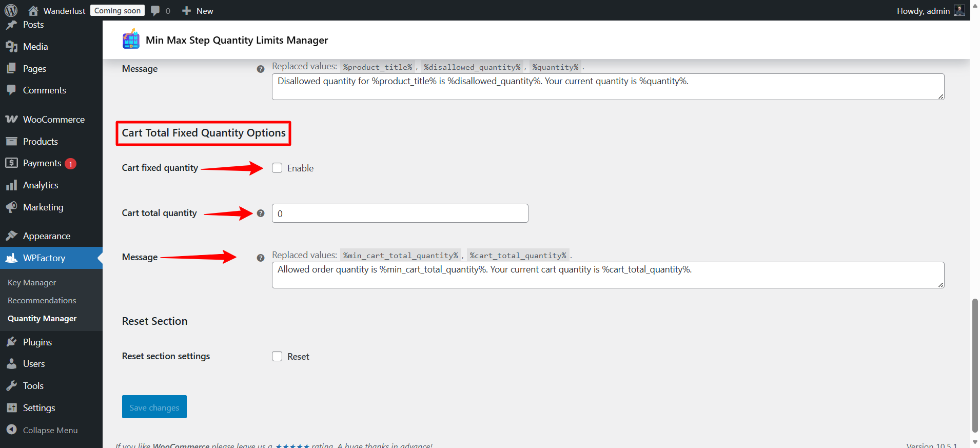Viewport: 980px width, 448px height.
Task: Click the %min_cart_total_quantity% placeholder code
Action: click(401, 256)
